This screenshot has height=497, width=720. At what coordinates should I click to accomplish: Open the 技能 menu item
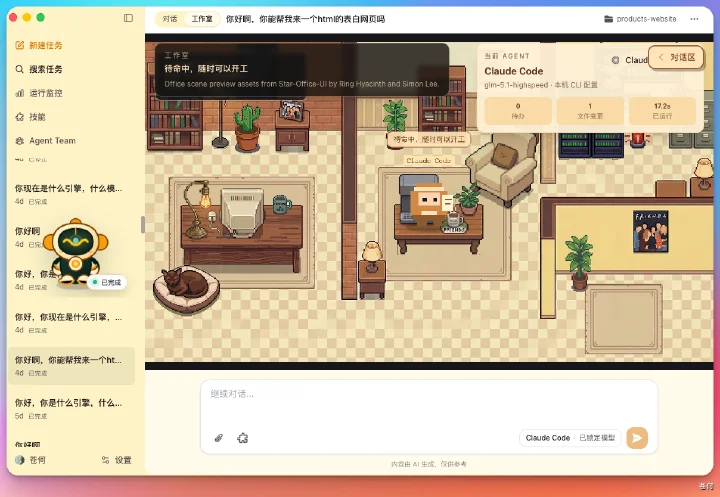37,117
